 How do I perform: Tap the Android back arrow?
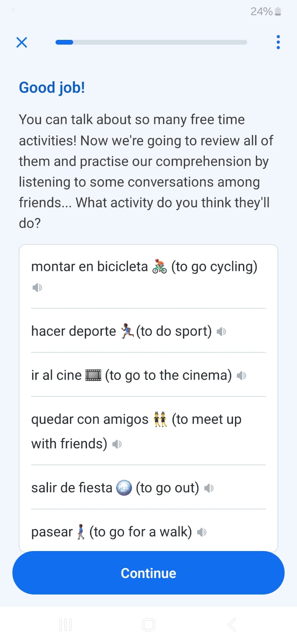[x=231, y=625]
